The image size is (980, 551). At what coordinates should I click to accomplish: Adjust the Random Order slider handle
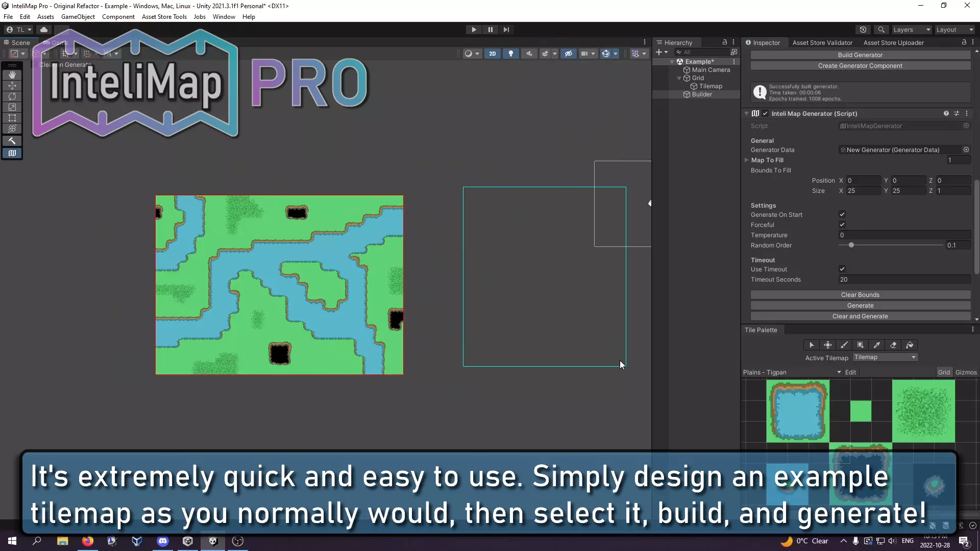(851, 245)
